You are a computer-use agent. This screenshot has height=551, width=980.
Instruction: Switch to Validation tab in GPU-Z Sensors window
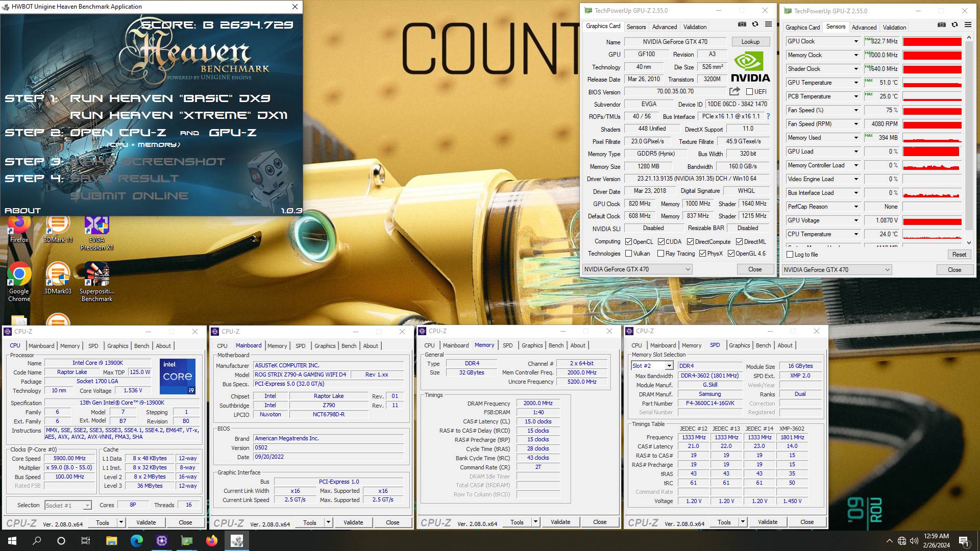pos(894,28)
